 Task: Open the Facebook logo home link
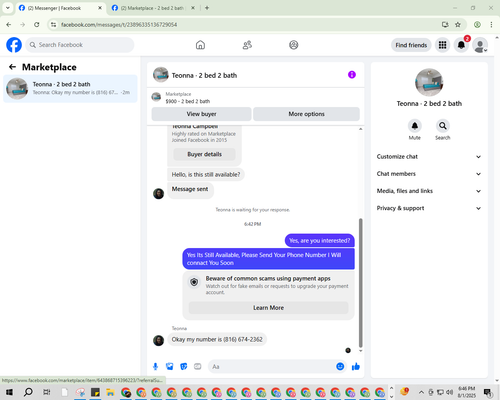click(14, 45)
